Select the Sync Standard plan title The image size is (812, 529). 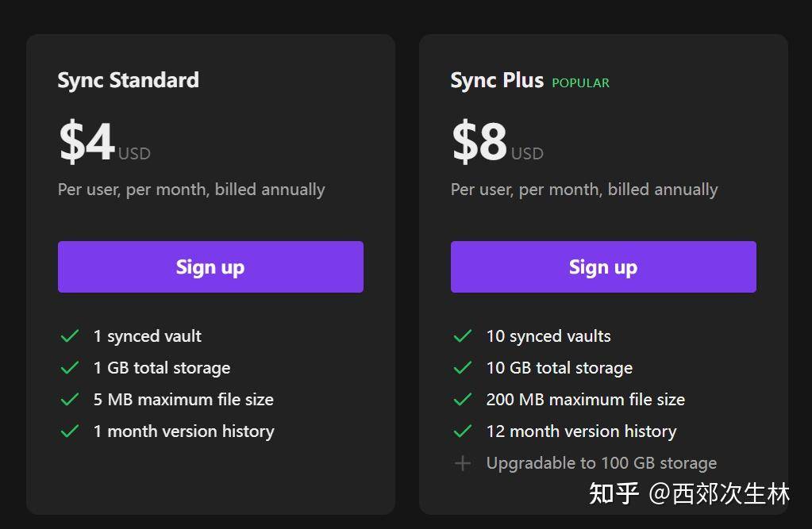tap(128, 81)
